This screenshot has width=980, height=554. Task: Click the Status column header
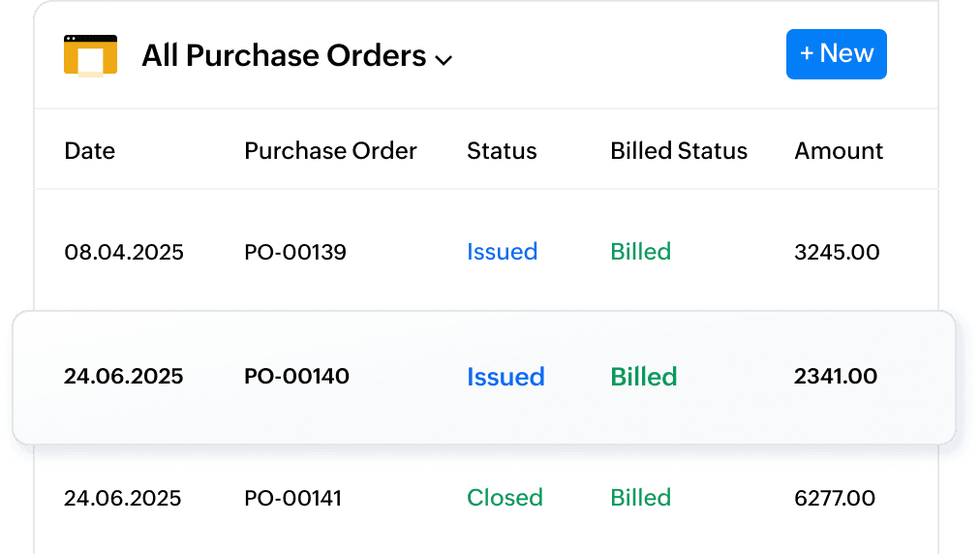click(x=502, y=151)
